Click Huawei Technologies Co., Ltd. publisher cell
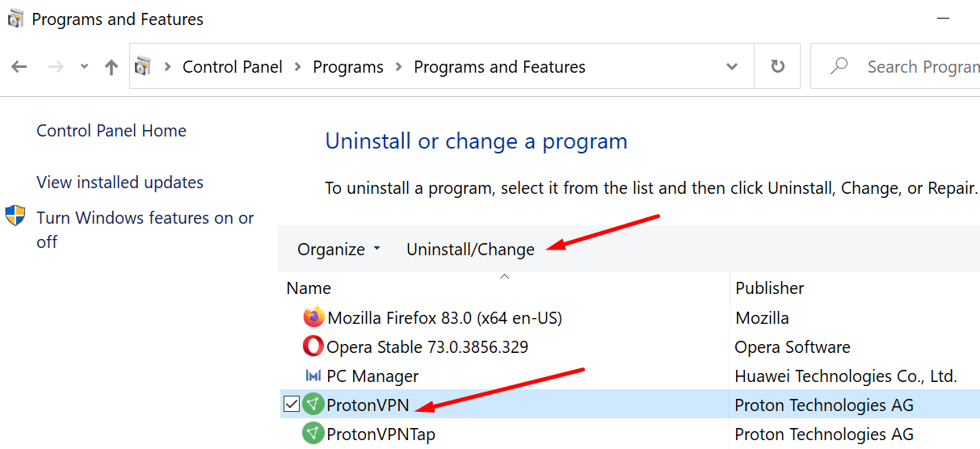This screenshot has width=980, height=449. tap(846, 376)
